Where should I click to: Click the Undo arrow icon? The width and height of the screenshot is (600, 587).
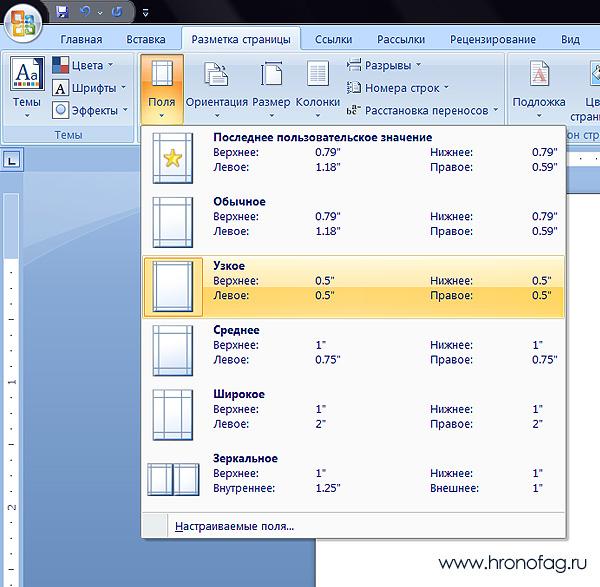pyautogui.click(x=86, y=13)
